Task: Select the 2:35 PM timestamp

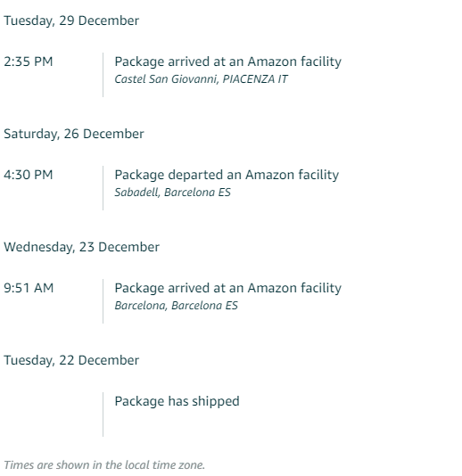Action: [x=29, y=62]
